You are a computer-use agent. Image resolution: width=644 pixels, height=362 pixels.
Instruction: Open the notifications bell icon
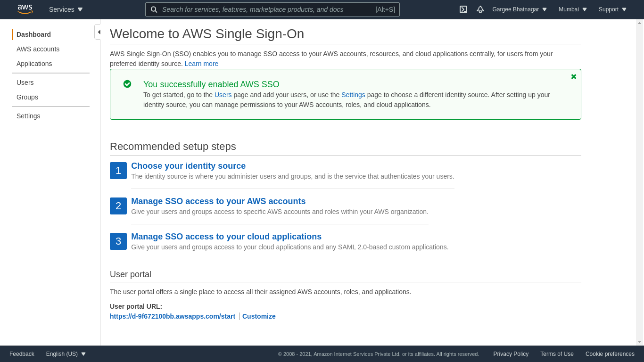(480, 9)
